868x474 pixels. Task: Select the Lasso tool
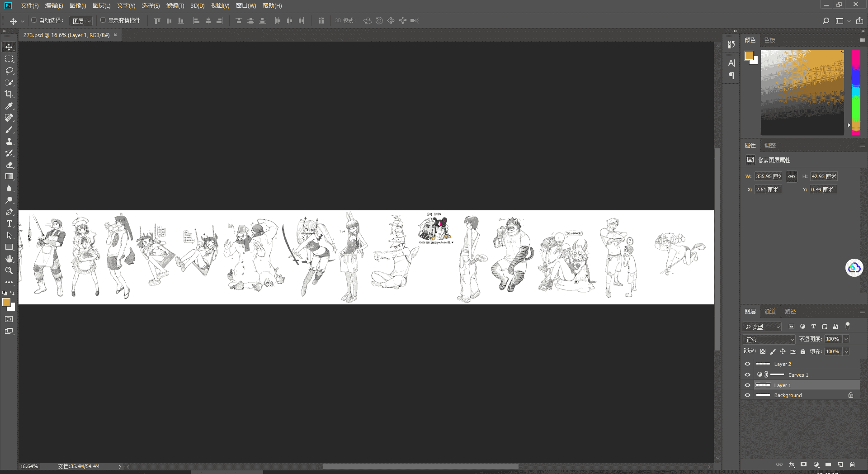(9, 71)
